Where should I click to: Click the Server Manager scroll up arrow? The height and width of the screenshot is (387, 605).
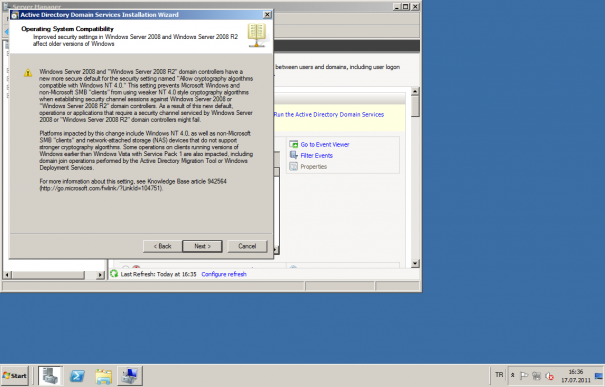[415, 92]
